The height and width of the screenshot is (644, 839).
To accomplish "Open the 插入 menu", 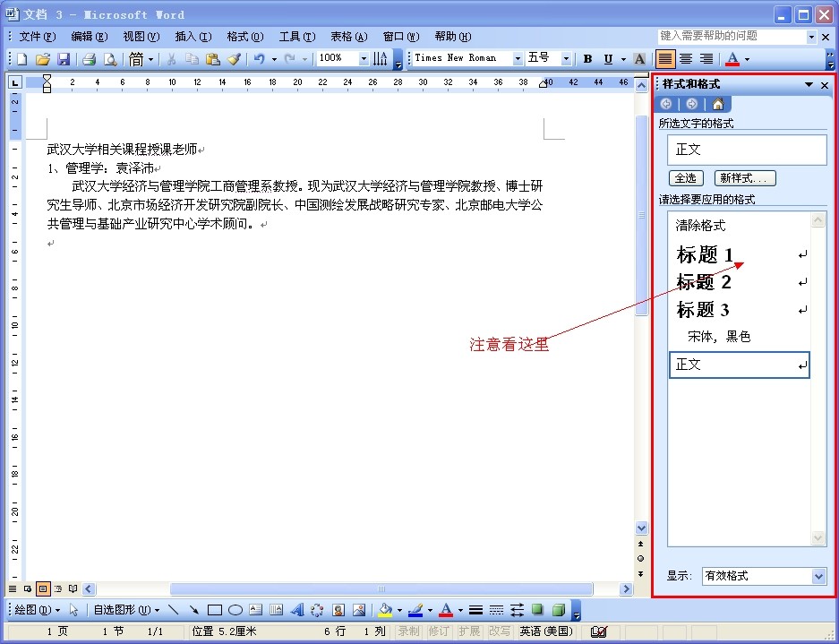I will (193, 37).
